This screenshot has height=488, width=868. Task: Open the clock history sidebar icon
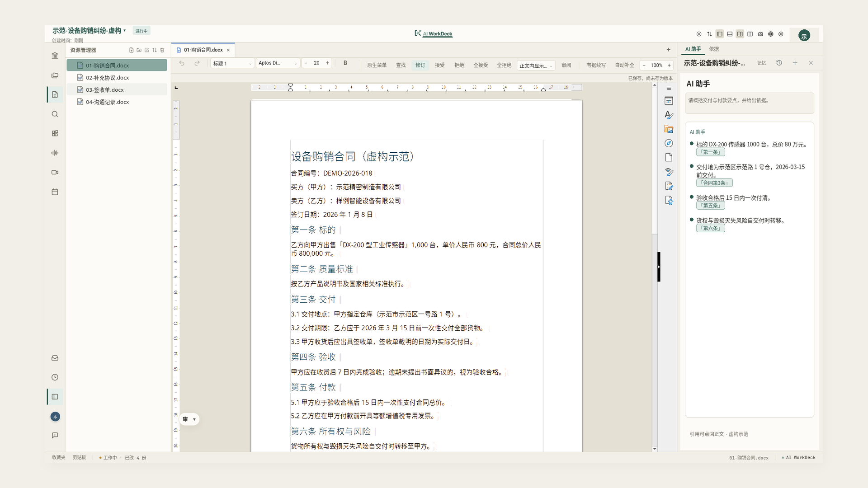55,377
